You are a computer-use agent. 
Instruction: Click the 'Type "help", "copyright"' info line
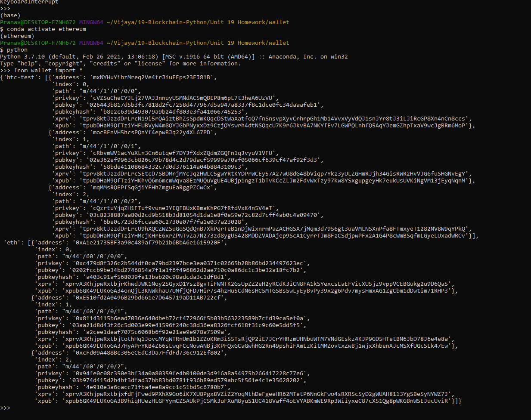coord(121,64)
